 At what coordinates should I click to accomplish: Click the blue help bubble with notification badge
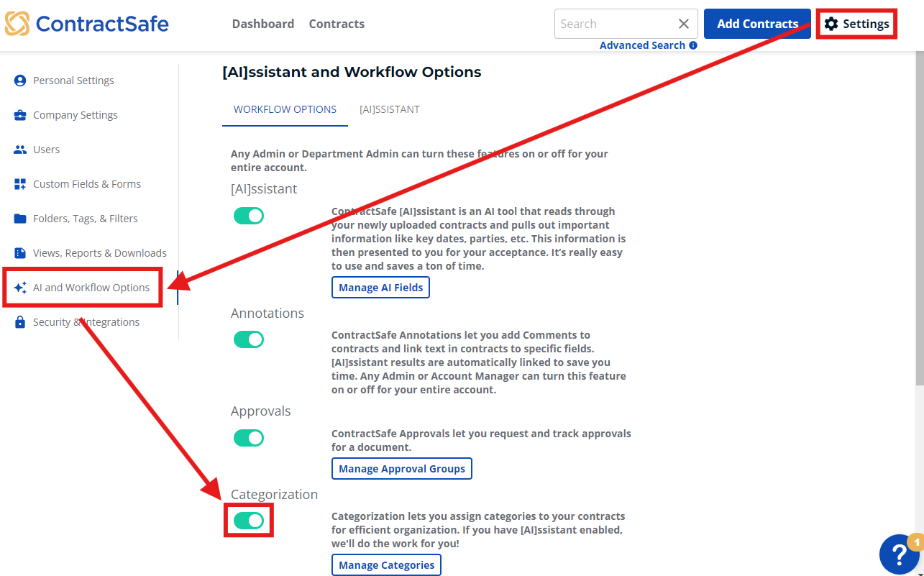pyautogui.click(x=899, y=554)
